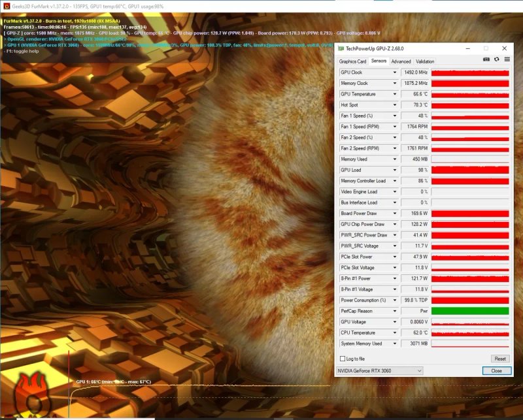This screenshot has width=523, height=420.
Task: Switch to the Advanced tab
Action: click(x=401, y=61)
